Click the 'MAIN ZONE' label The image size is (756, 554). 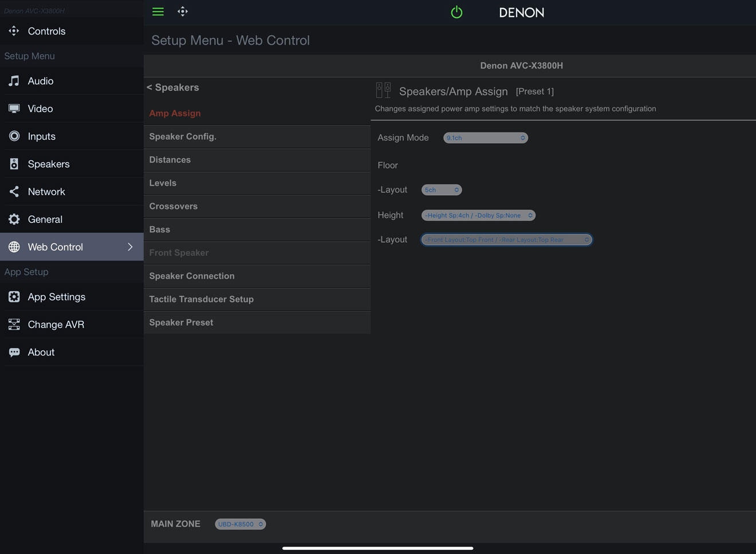tap(175, 524)
